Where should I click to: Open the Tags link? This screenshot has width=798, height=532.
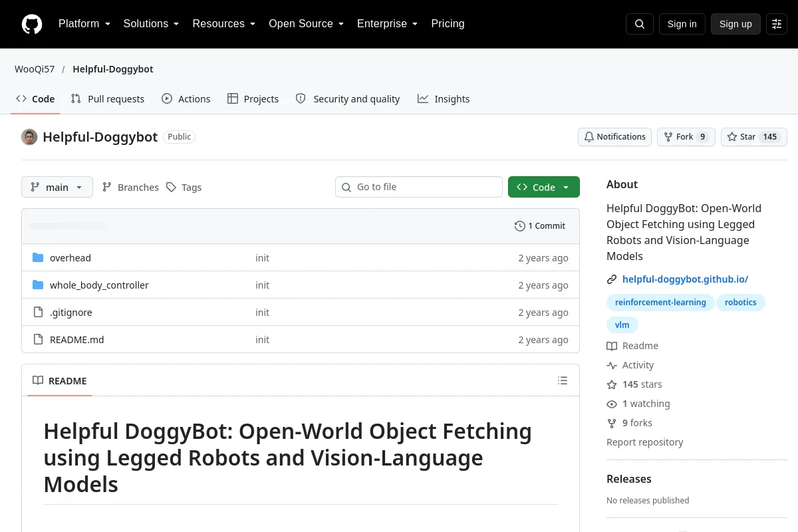click(184, 188)
